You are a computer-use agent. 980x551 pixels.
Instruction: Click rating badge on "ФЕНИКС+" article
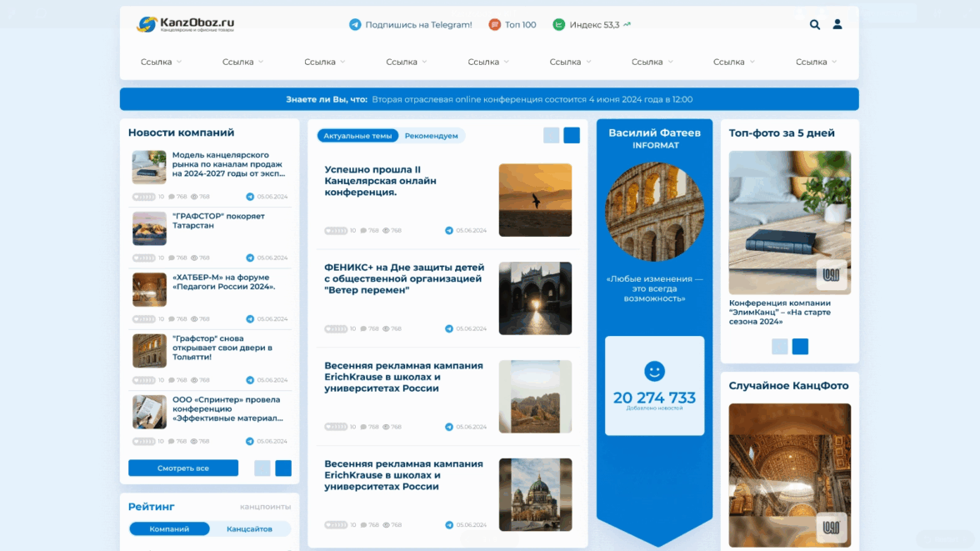click(336, 329)
